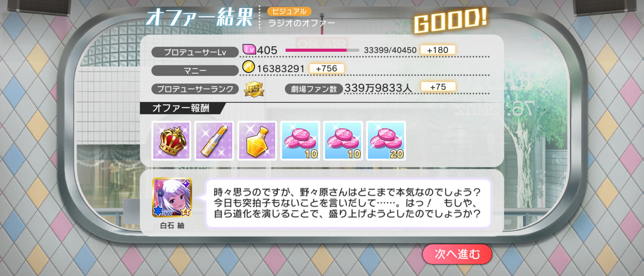644x276 pixels.
Task: Tap the producer experience progress bar
Action: coord(322,50)
